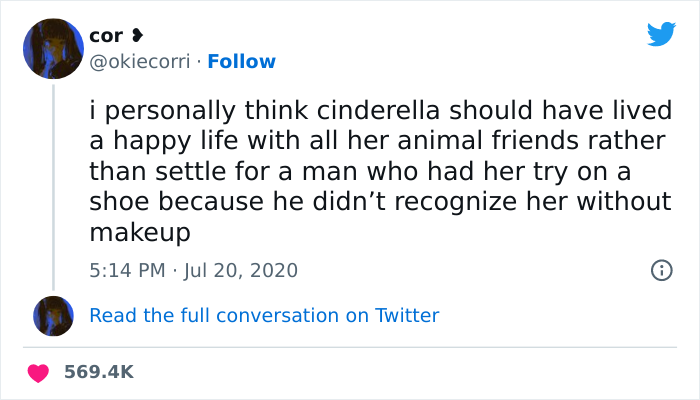
Task: Read the full conversation on Twitter
Action: pos(264,315)
